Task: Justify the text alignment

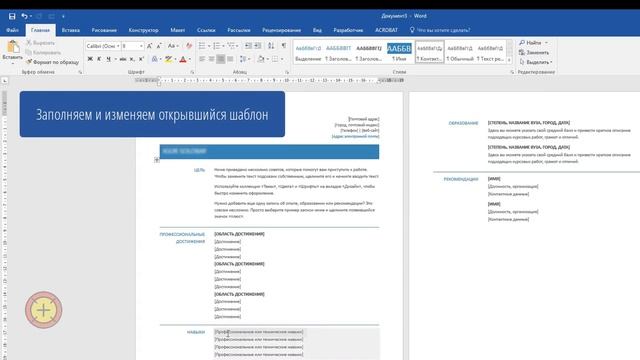Action: tap(230, 59)
